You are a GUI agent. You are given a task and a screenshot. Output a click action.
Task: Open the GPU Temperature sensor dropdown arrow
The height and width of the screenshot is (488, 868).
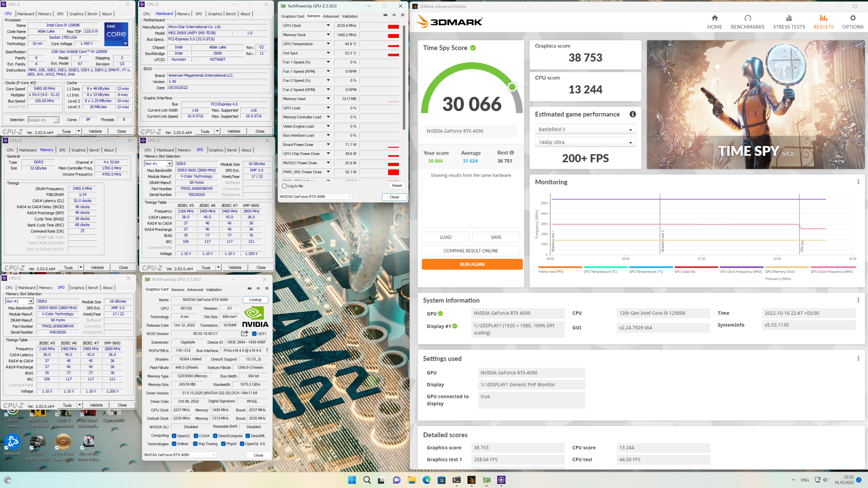pos(328,44)
